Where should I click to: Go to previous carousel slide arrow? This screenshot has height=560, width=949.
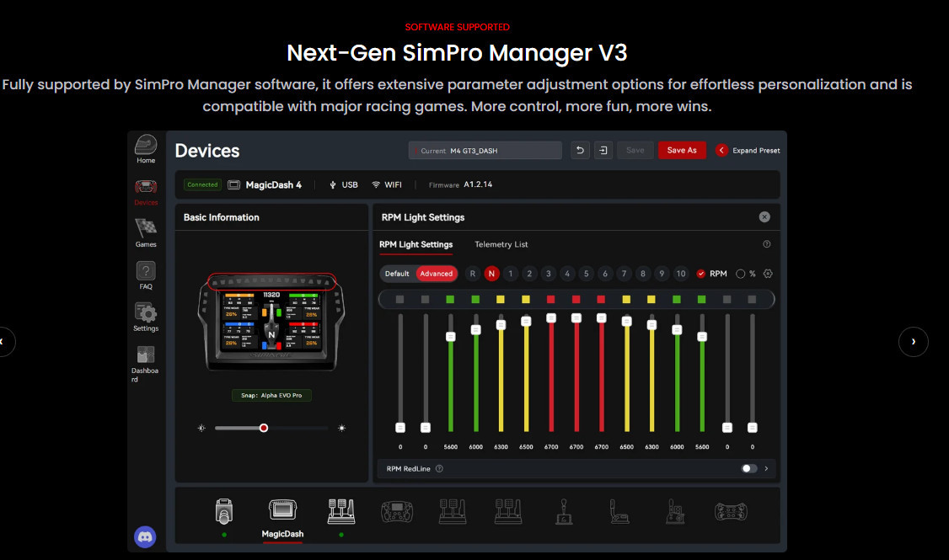point(3,342)
